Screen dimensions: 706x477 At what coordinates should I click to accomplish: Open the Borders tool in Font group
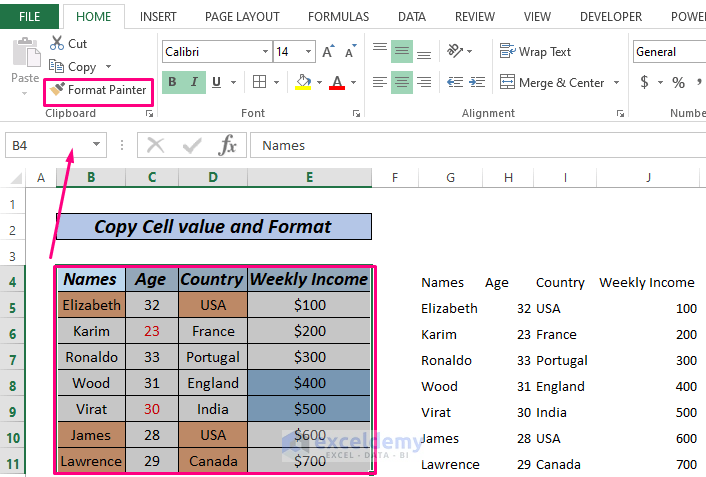coord(260,82)
